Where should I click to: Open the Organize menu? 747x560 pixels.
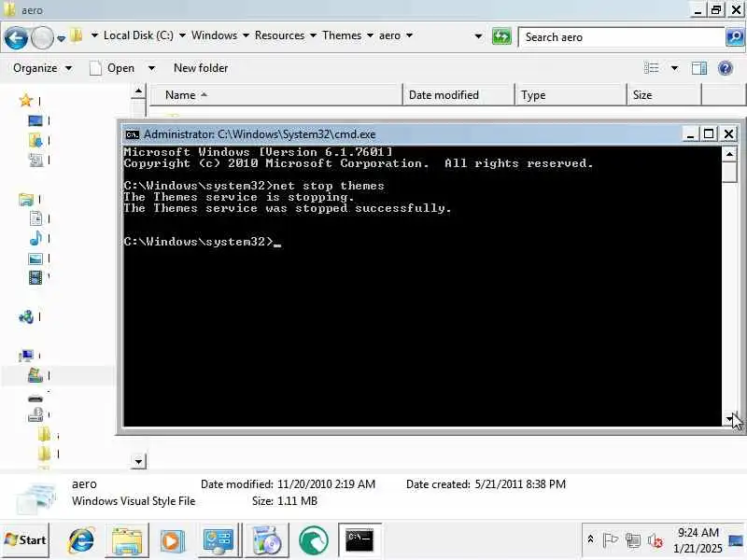click(42, 68)
